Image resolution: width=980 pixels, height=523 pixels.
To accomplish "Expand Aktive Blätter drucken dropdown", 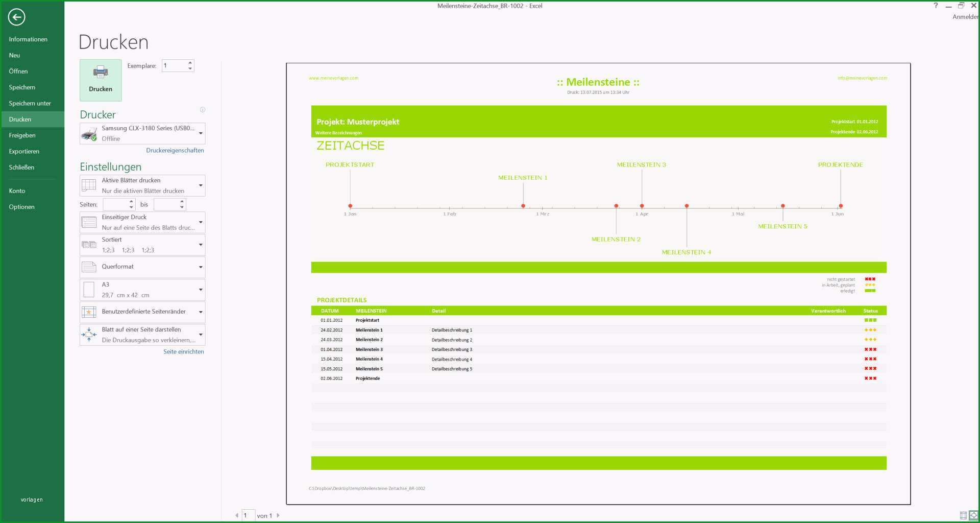I will [x=142, y=185].
